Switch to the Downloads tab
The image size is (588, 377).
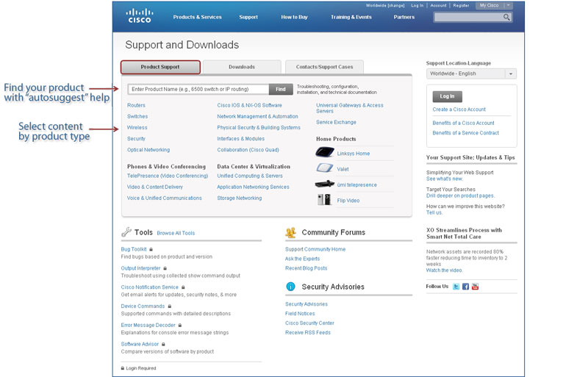[x=242, y=67]
